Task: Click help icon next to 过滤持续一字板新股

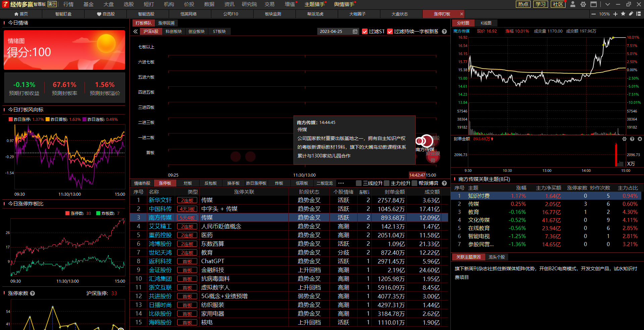Action: pyautogui.click(x=444, y=32)
